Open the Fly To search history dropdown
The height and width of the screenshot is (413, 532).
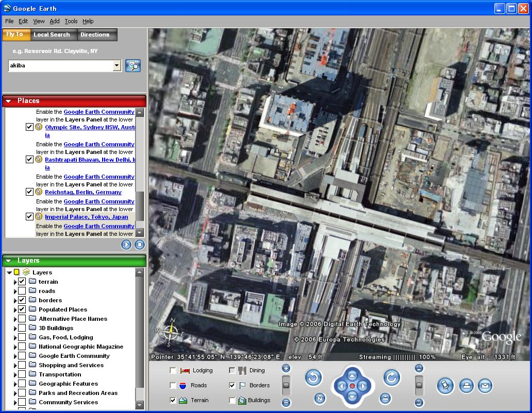click(117, 65)
